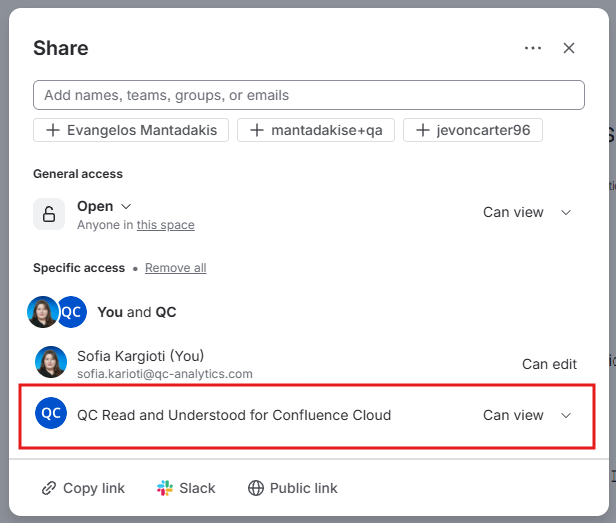Viewport: 616px width, 523px height.
Task: Click the QC app avatar icon
Action: [51, 413]
